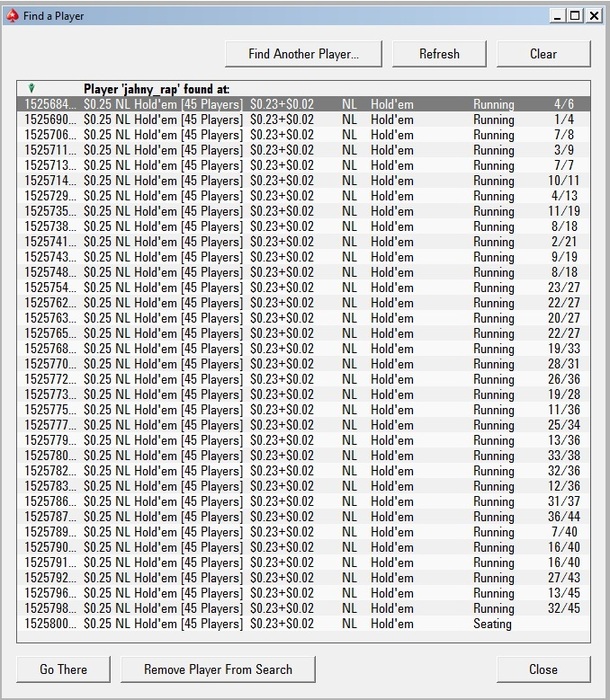Maximize the Find a Player window
Image resolution: width=610 pixels, height=700 pixels.
tap(576, 16)
